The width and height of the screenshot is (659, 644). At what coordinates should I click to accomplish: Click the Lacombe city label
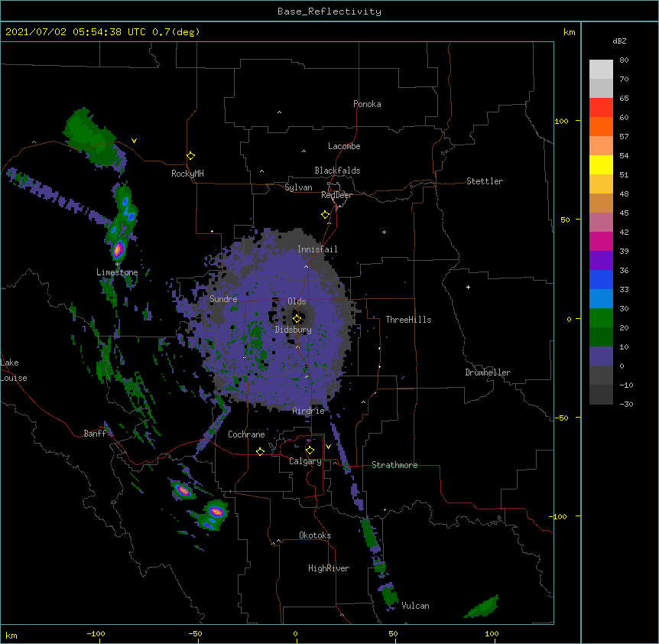[344, 146]
